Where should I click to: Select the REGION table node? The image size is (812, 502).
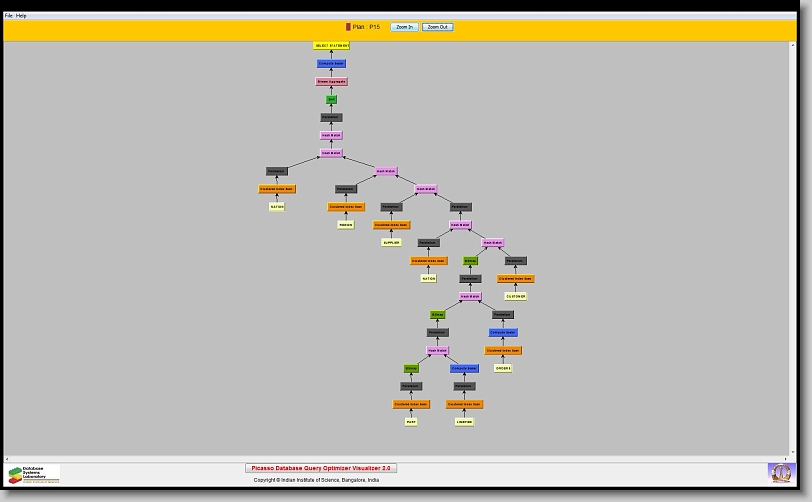point(346,225)
